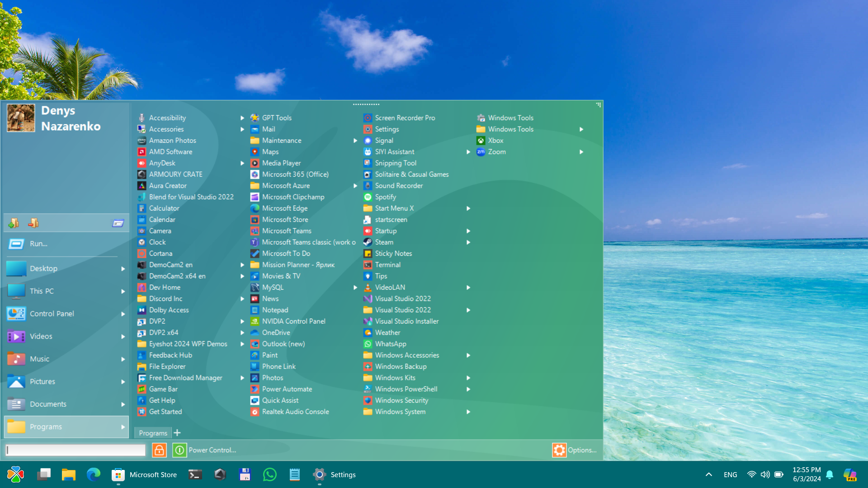Screen dimensions: 868x488
Task: Open the clock showing 12:55 PM
Action: tap(807, 474)
